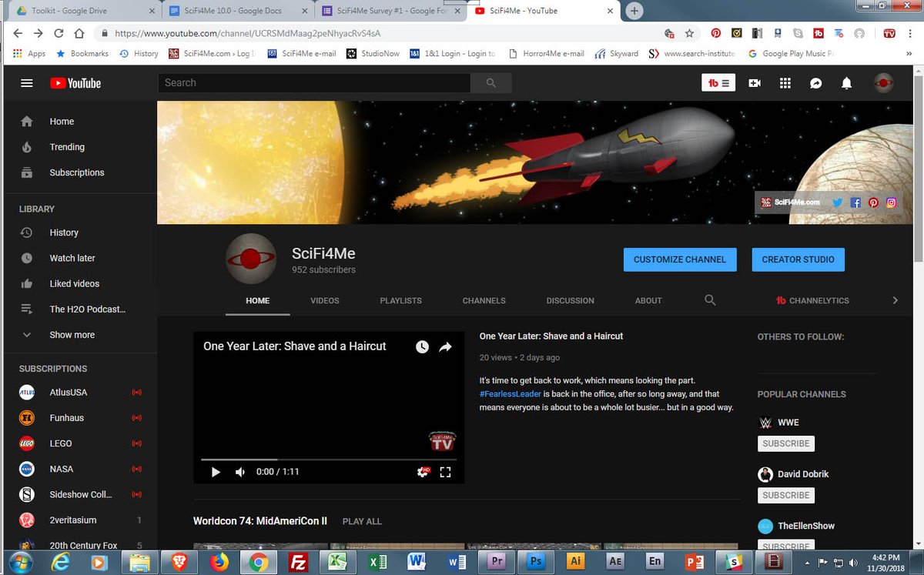
Task: Click the Twitter icon on channel banner
Action: [x=837, y=202]
